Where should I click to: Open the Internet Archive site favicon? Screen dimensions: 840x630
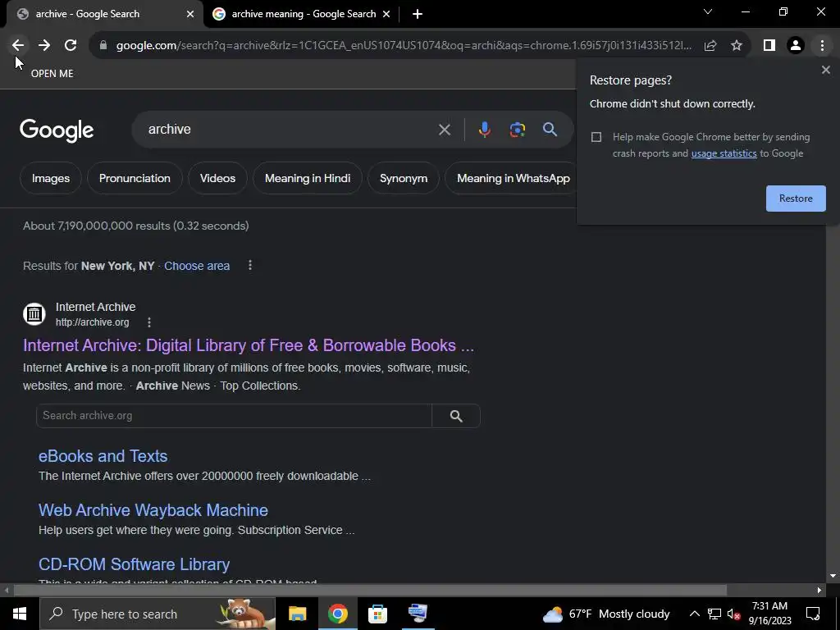point(34,314)
